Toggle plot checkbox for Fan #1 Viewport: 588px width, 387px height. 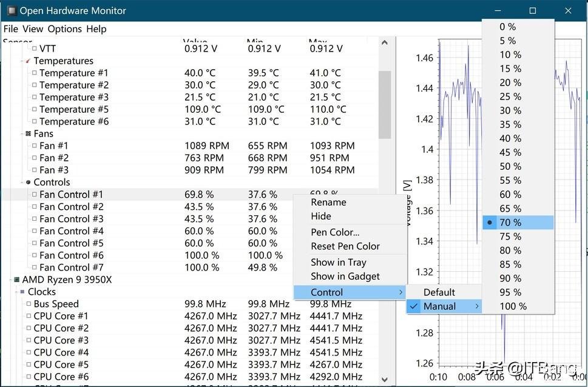[35, 146]
